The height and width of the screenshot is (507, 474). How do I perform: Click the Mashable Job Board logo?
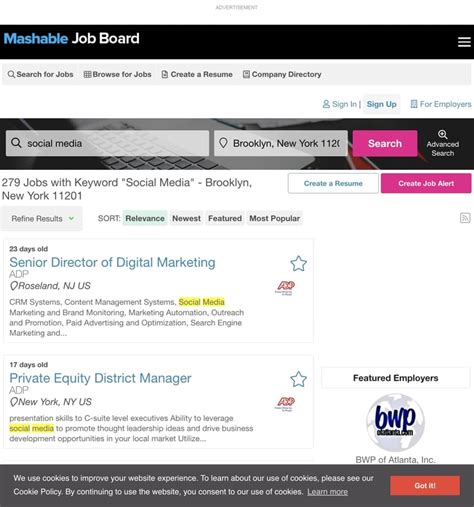pyautogui.click(x=72, y=39)
